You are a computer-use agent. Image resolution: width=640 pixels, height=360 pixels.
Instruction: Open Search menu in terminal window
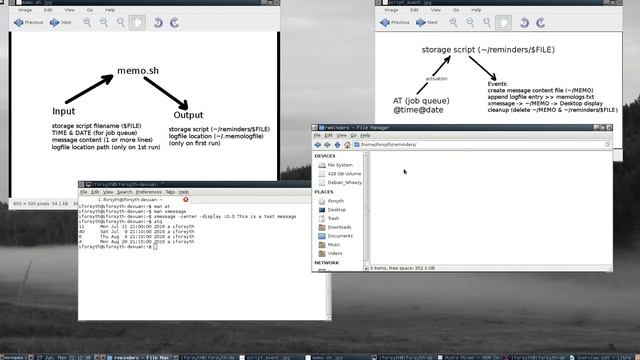coord(124,192)
